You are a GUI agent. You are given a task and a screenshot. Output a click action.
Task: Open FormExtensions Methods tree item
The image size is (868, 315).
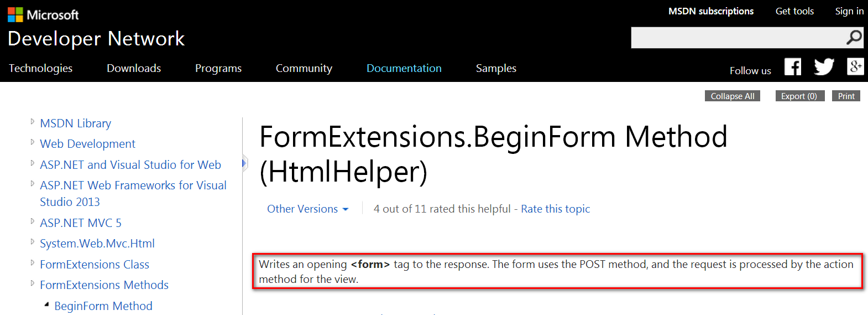(x=104, y=285)
